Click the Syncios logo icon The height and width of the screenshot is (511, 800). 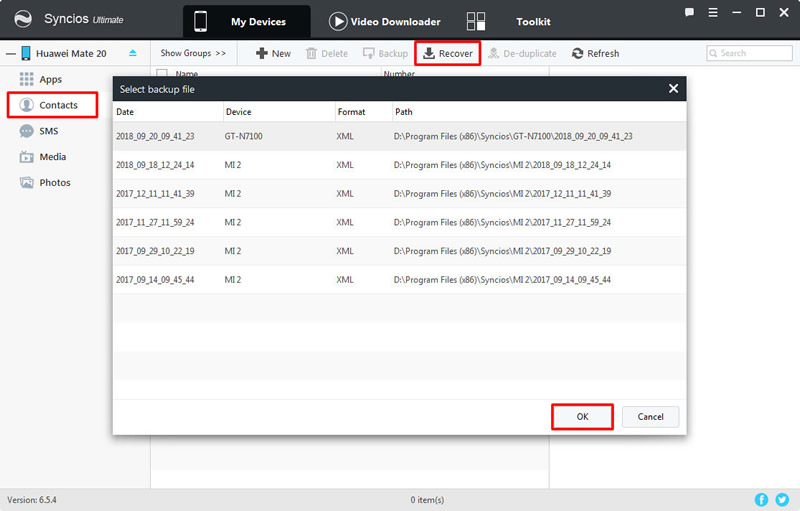(23, 19)
